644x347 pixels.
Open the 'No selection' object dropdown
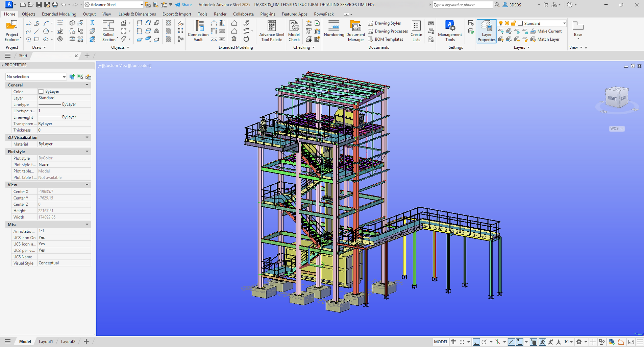(x=36, y=77)
